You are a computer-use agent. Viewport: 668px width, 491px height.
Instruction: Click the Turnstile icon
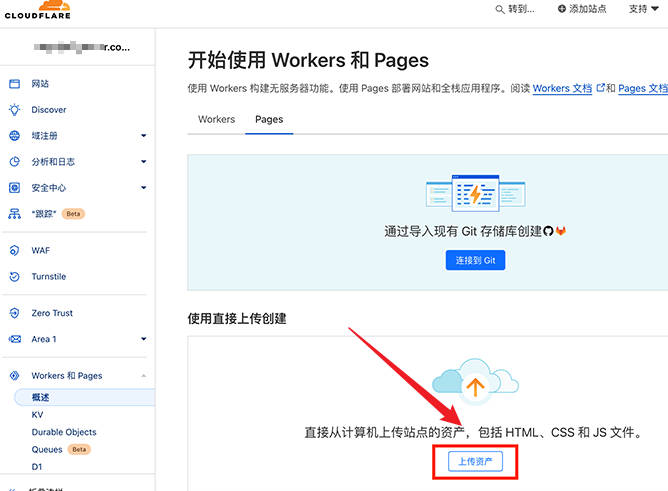pos(14,276)
